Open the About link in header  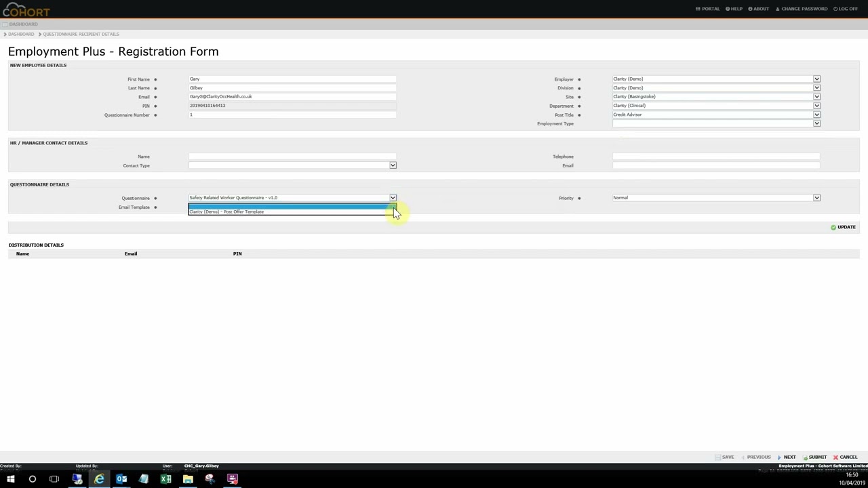(x=758, y=9)
